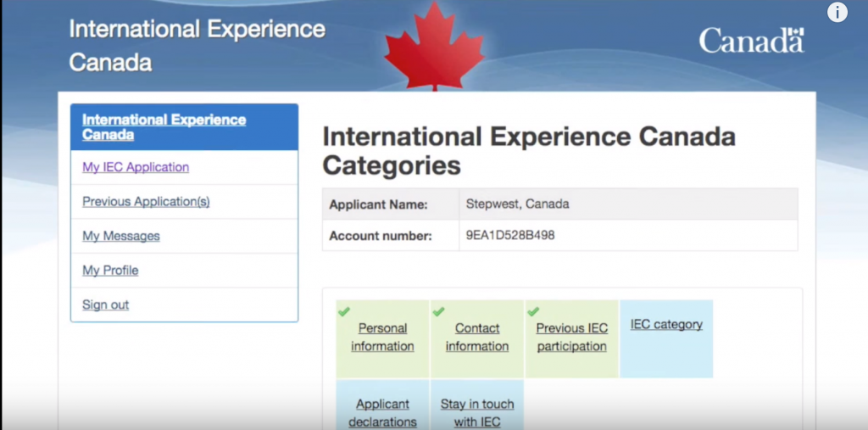Open the Applicant declarations section
This screenshot has width=868, height=430.
coord(382,412)
